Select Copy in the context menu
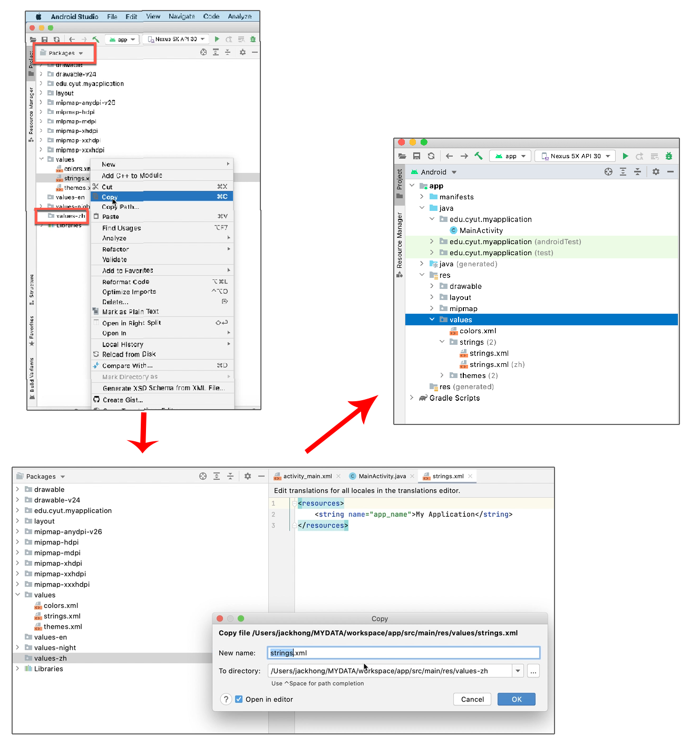 point(162,197)
